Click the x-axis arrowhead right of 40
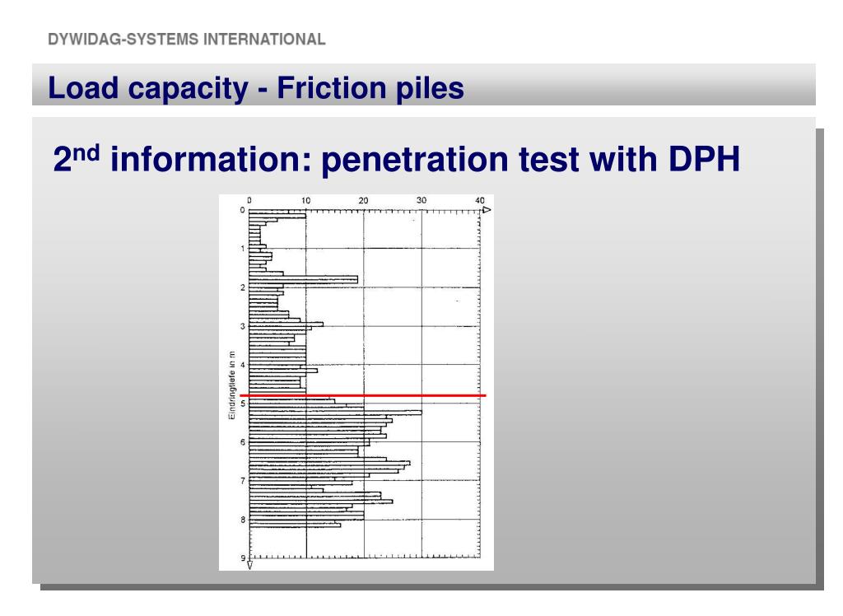Image resolution: width=843 pixels, height=616 pixels. pyautogui.click(x=486, y=210)
